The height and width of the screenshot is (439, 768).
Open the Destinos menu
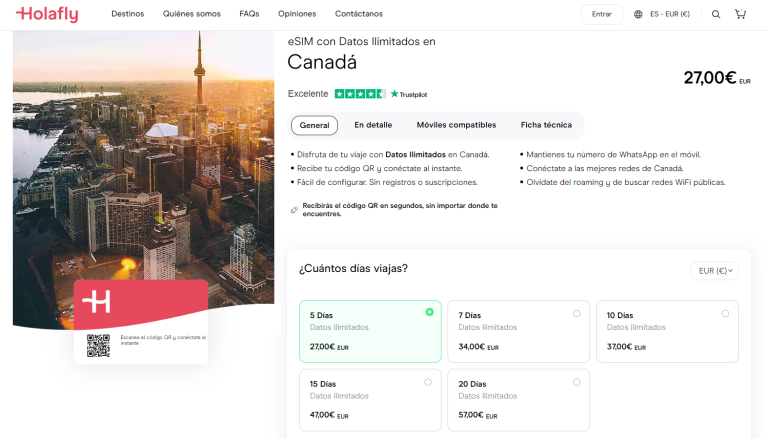[x=127, y=14]
